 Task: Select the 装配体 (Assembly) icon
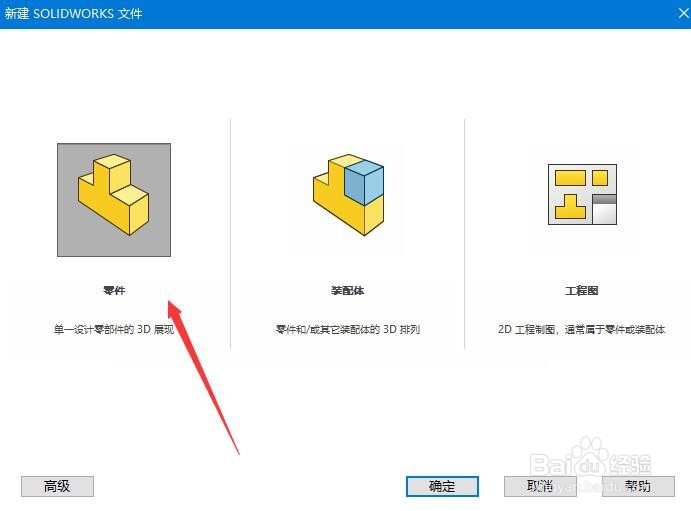tap(348, 195)
